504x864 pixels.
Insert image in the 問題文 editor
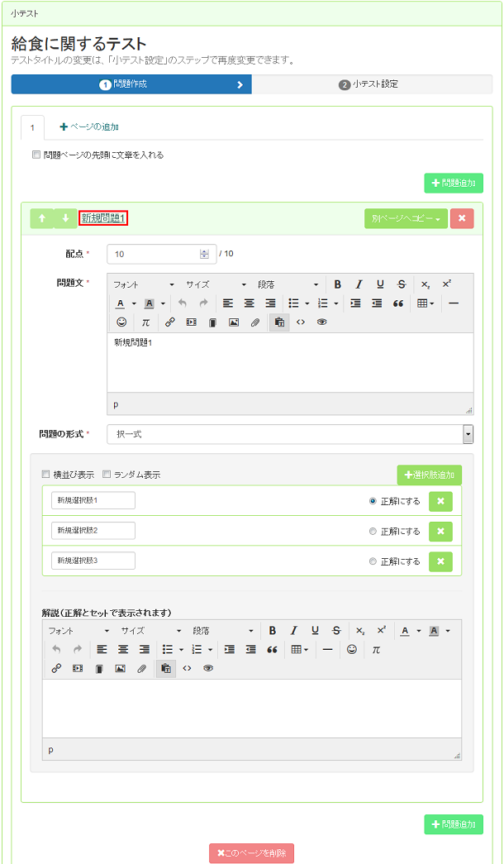coord(234,322)
